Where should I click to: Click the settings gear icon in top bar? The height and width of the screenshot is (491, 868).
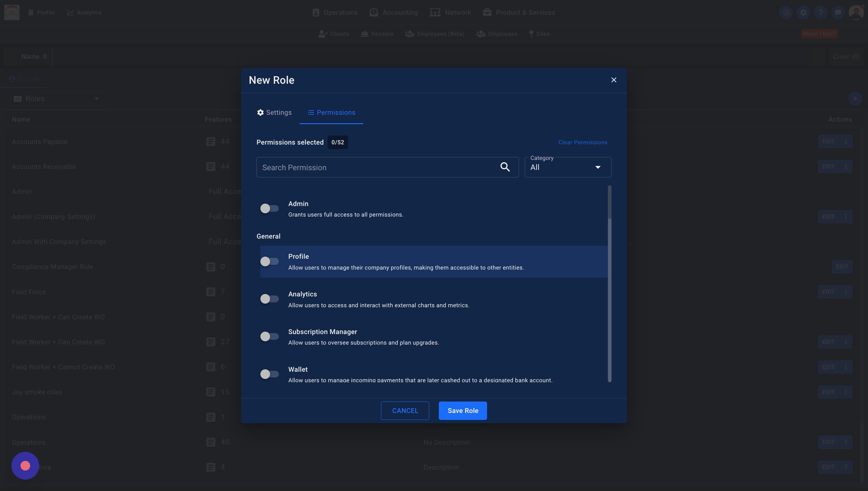point(803,12)
